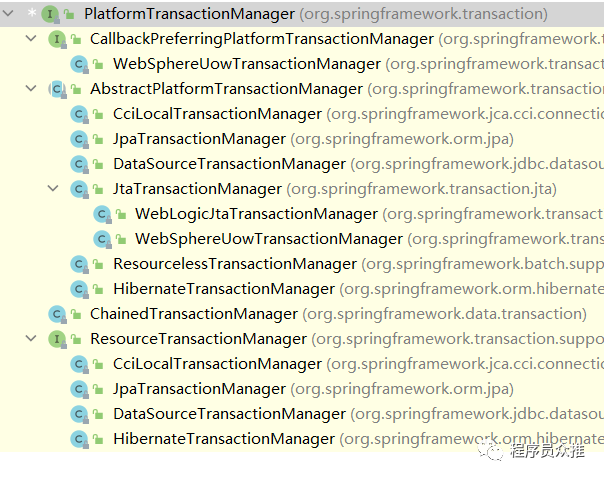
Task: Click the green public lock icon beside WebLogicJtaTransactionManager
Action: (121, 214)
